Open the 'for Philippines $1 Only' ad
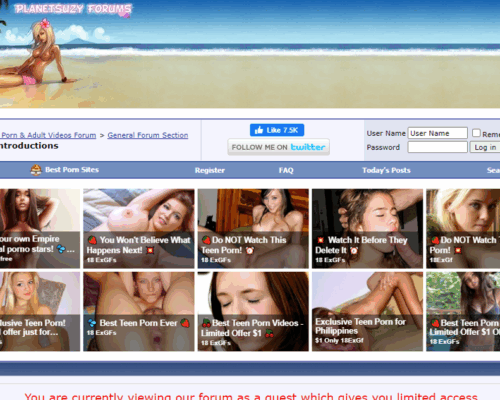This screenshot has height=400, width=500. tap(367, 311)
